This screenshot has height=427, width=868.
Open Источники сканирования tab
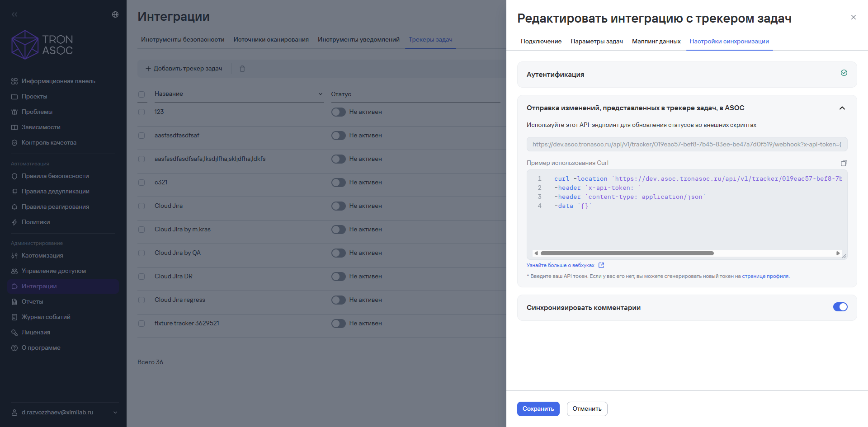(x=271, y=40)
